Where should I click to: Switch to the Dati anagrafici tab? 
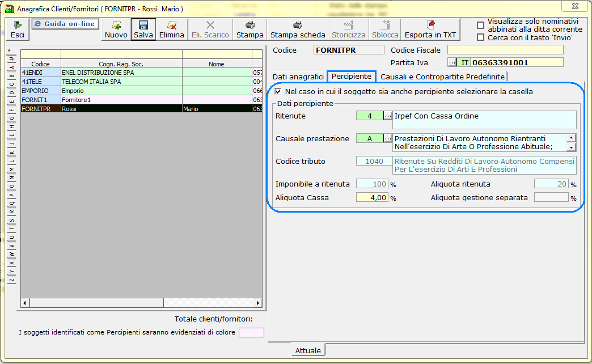tap(298, 77)
